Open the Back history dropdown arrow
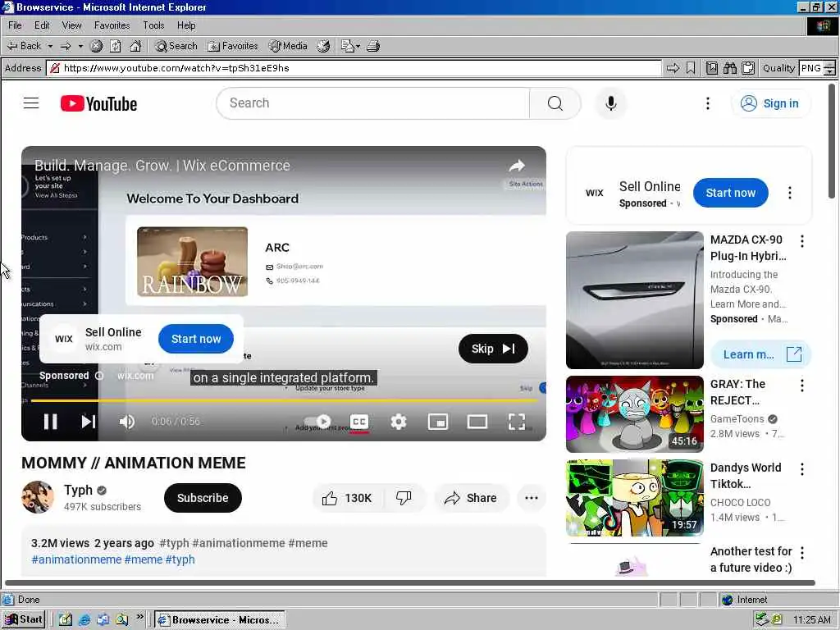The width and height of the screenshot is (840, 630). pyautogui.click(x=50, y=46)
